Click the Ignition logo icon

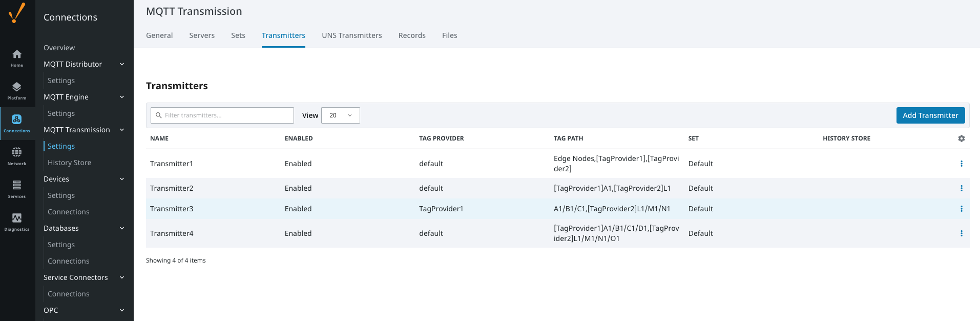pos(17,13)
